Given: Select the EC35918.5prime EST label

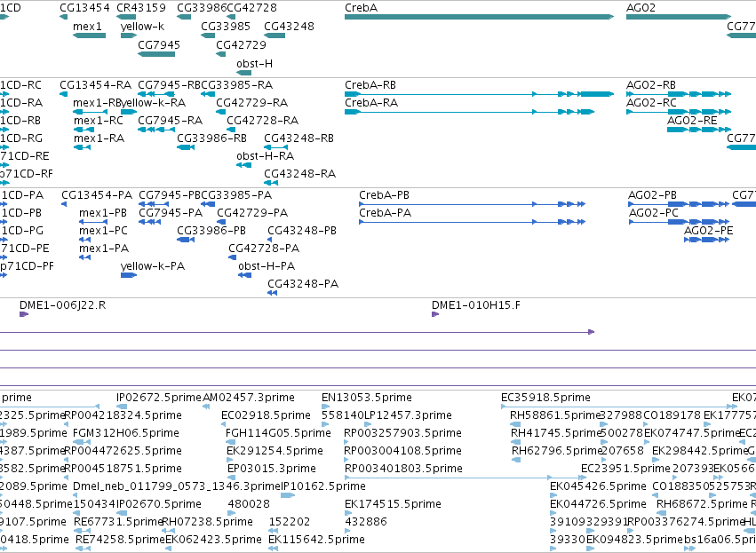Looking at the screenshot, I should tap(545, 398).
